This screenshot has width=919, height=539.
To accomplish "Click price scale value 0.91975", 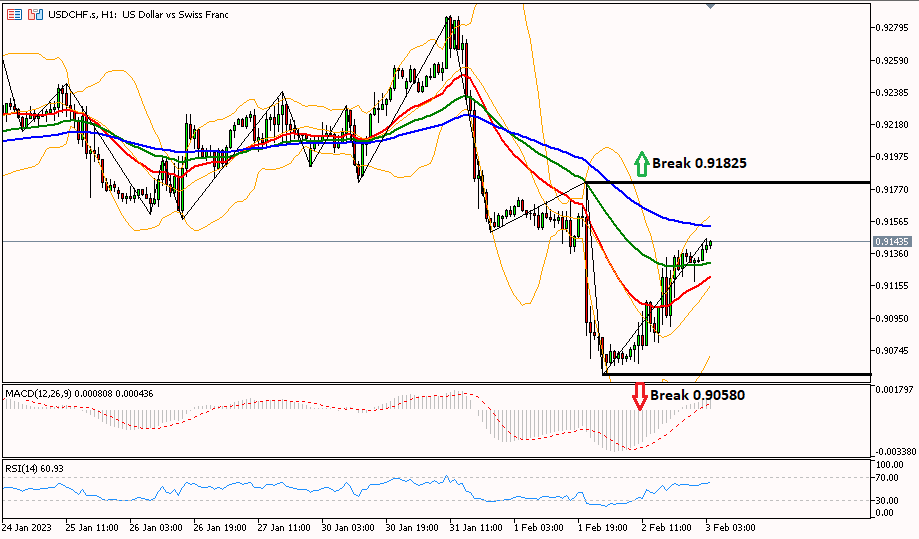I will [892, 157].
